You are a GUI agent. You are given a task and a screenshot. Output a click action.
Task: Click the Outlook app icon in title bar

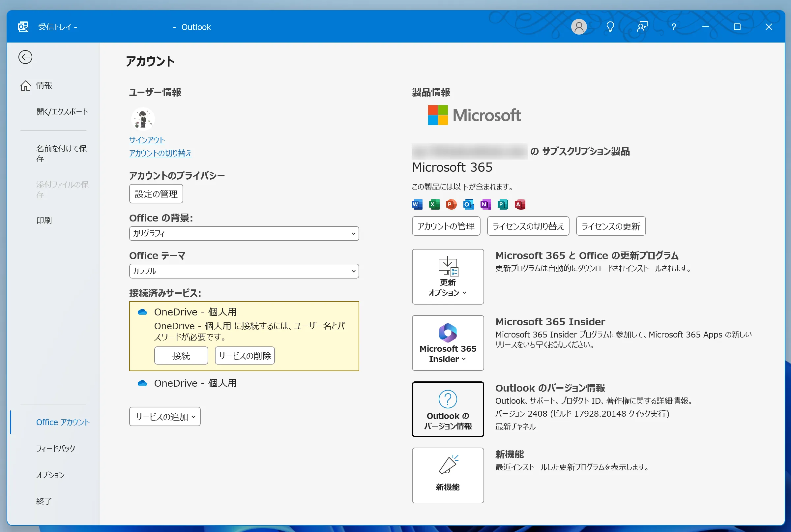click(x=23, y=27)
